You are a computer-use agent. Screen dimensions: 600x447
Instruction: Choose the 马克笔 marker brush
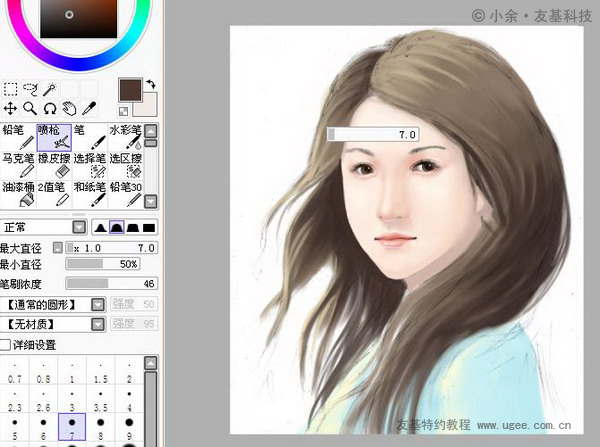coord(18,166)
